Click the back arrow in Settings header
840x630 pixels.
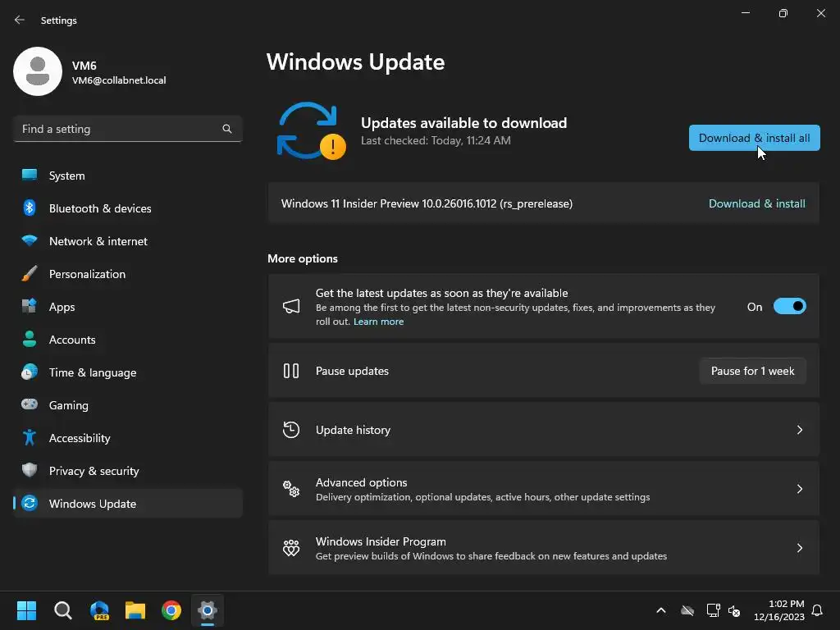[x=20, y=20]
